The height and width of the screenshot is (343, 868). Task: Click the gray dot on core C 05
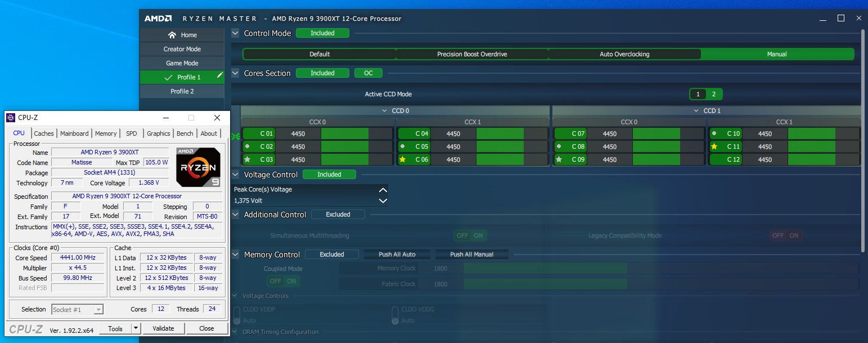click(x=402, y=146)
